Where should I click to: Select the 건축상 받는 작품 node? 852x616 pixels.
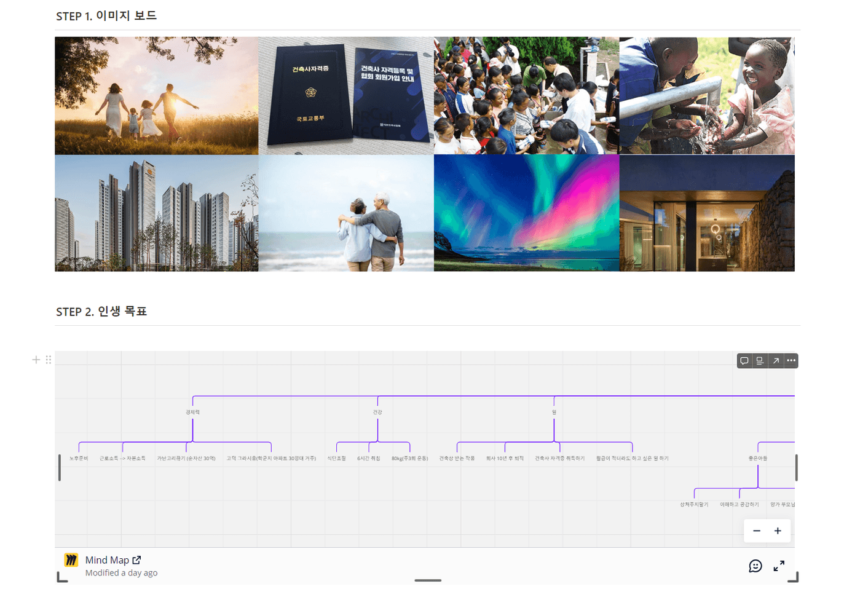457,458
